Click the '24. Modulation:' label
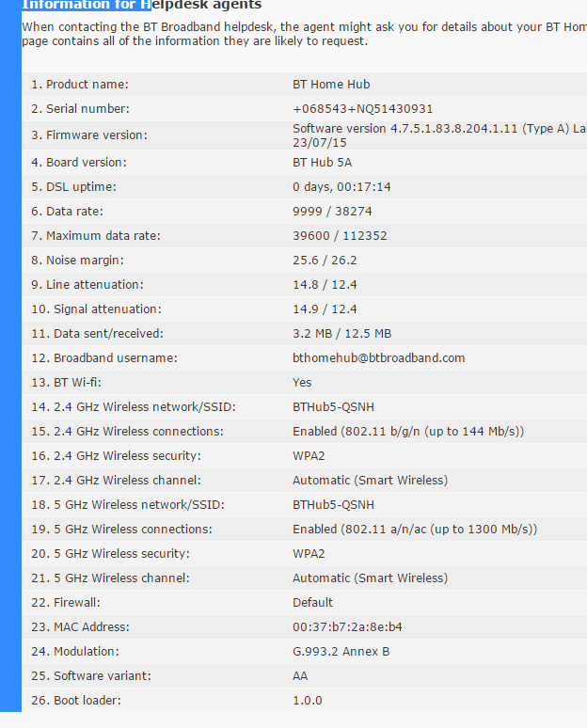The height and width of the screenshot is (728, 587). pos(75,652)
